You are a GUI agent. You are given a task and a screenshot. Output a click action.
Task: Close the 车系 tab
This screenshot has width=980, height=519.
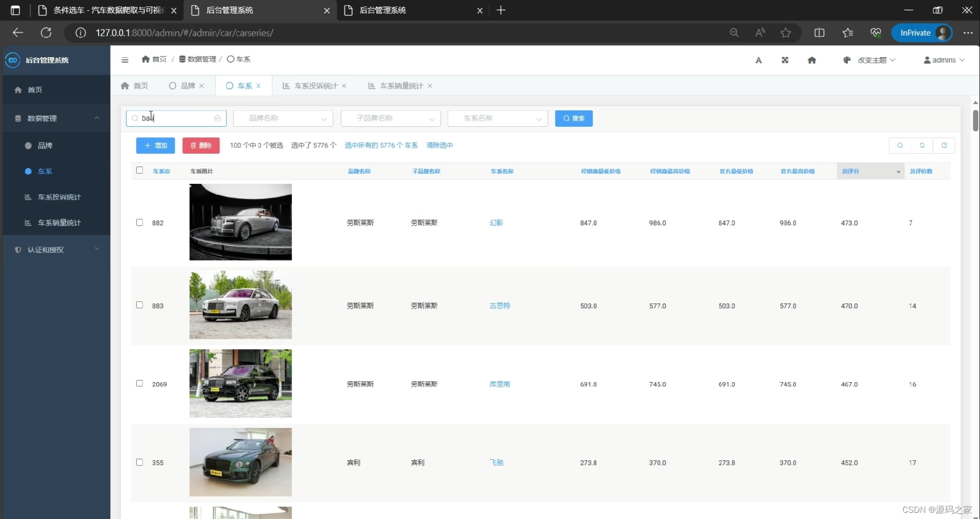(x=259, y=86)
